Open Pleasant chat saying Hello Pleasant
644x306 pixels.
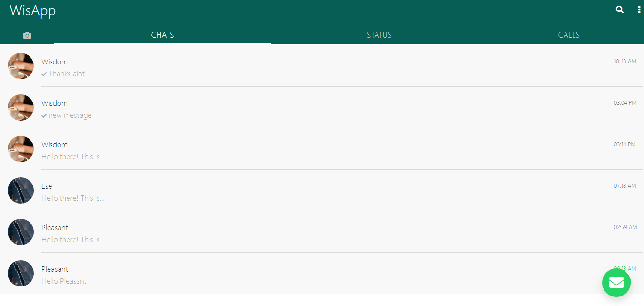point(322,273)
